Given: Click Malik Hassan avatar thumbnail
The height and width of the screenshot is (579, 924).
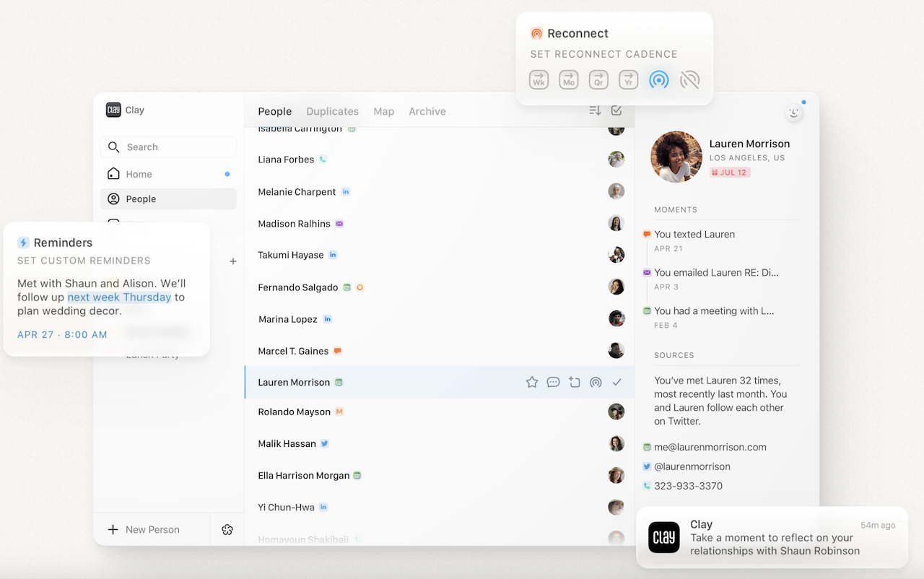Looking at the screenshot, I should tap(616, 443).
